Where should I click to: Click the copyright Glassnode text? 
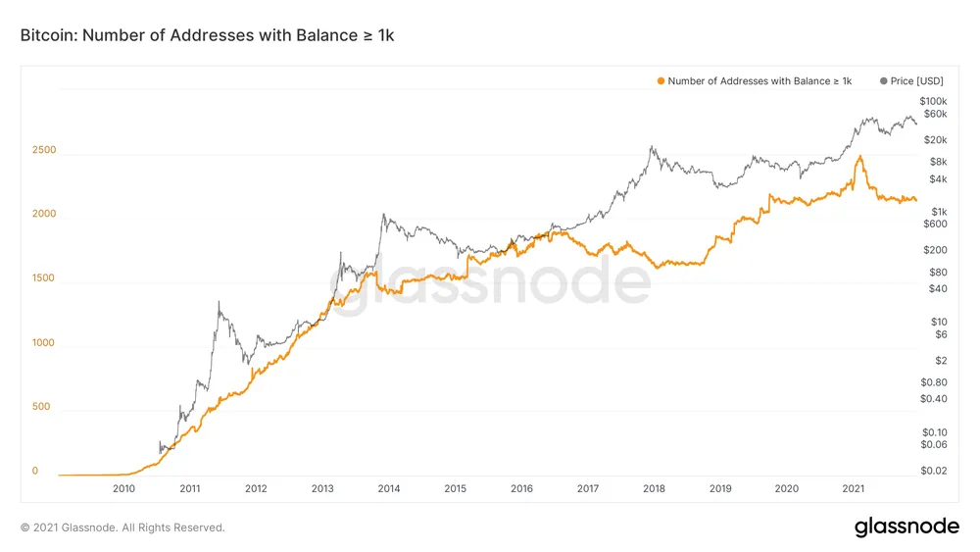click(x=122, y=527)
